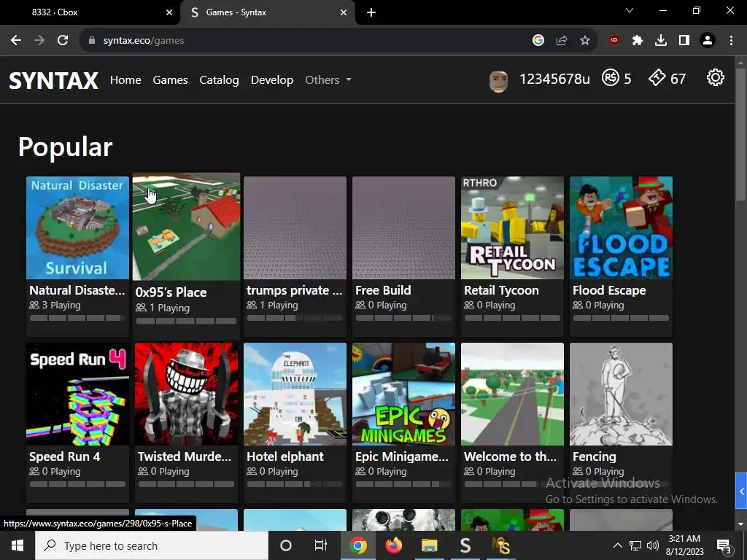Viewport: 747px width, 560px height.
Task: Open Task View on taskbar
Action: 321,545
